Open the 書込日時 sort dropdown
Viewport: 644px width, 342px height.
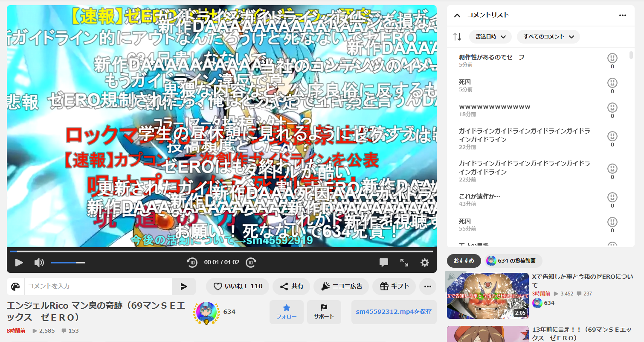coord(490,37)
